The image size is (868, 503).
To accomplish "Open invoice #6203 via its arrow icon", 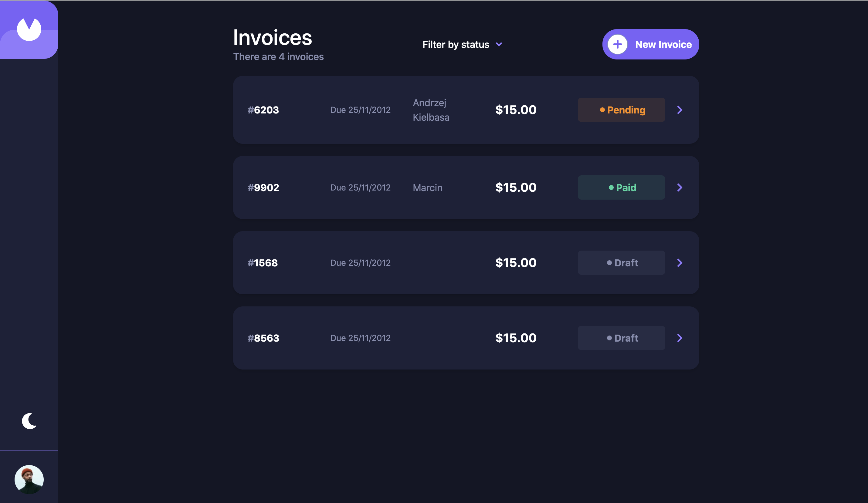I will tap(680, 110).
